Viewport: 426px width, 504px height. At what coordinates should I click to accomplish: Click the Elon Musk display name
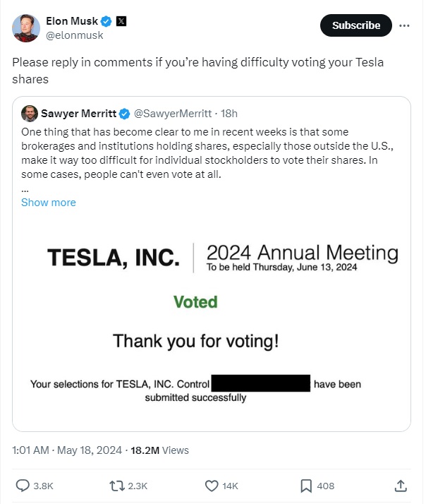tap(71, 21)
